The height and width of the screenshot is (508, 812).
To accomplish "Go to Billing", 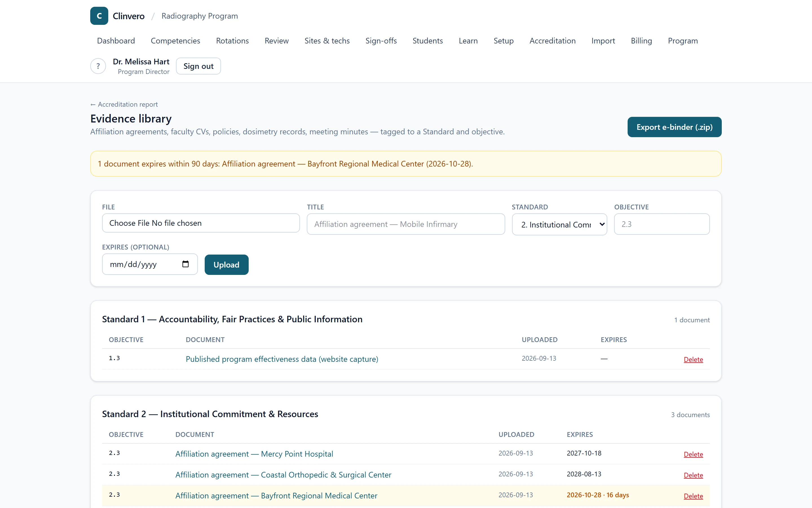I will 641,41.
